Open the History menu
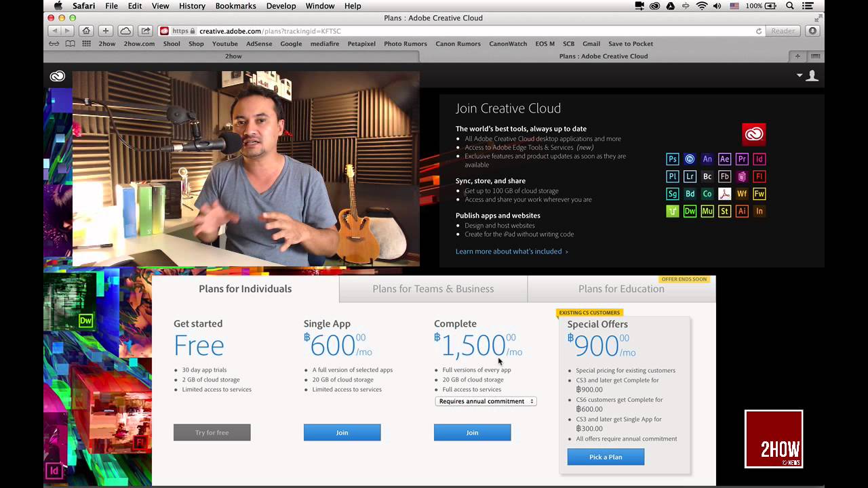 [x=192, y=6]
